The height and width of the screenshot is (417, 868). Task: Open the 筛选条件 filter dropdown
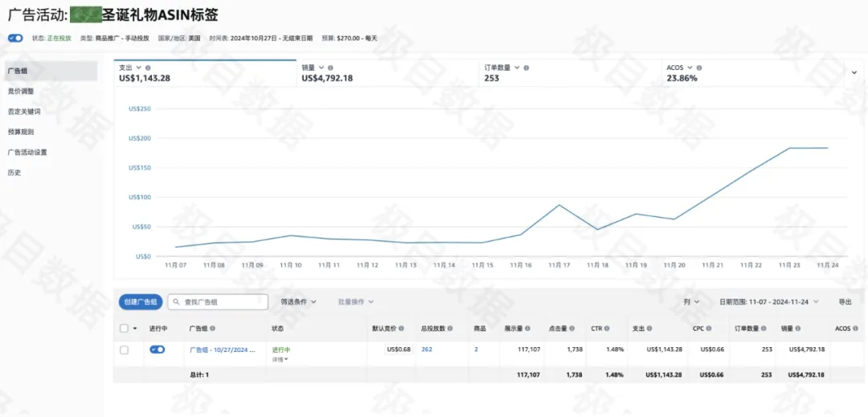pos(298,302)
